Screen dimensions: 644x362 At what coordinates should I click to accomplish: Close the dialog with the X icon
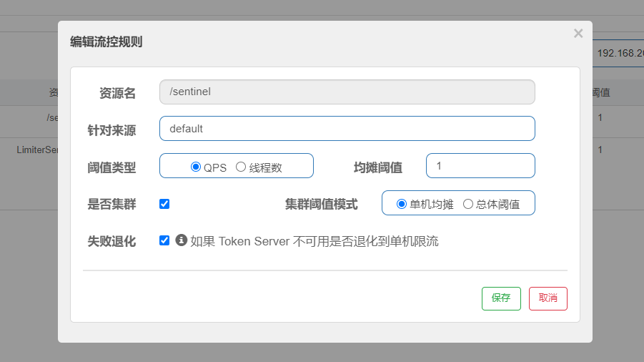[x=578, y=34]
